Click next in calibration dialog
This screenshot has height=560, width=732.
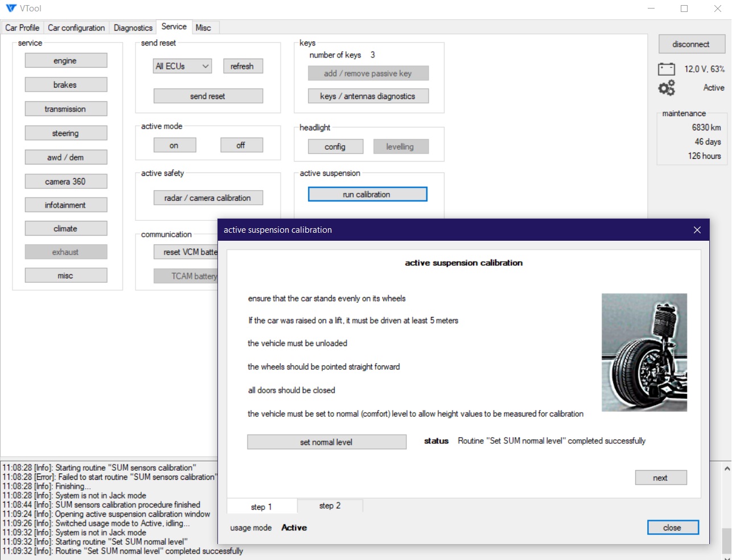pos(660,478)
